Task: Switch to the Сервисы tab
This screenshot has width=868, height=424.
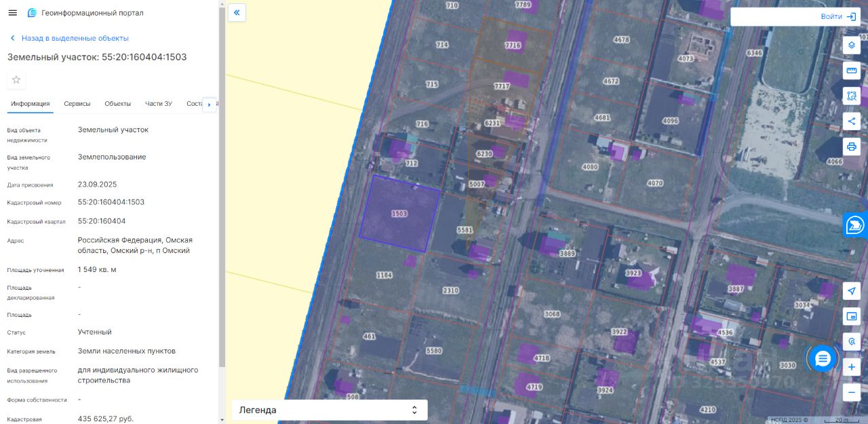Action: (x=77, y=104)
